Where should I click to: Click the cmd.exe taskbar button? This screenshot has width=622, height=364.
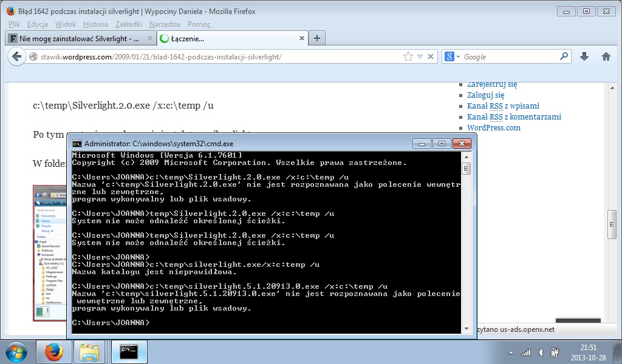[x=129, y=352]
